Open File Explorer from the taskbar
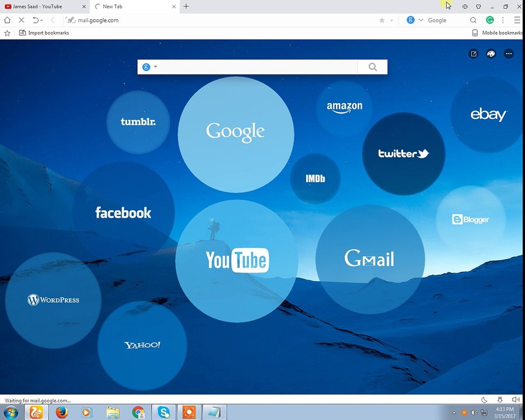Screen dimensions: 525x420 pyautogui.click(x=113, y=412)
